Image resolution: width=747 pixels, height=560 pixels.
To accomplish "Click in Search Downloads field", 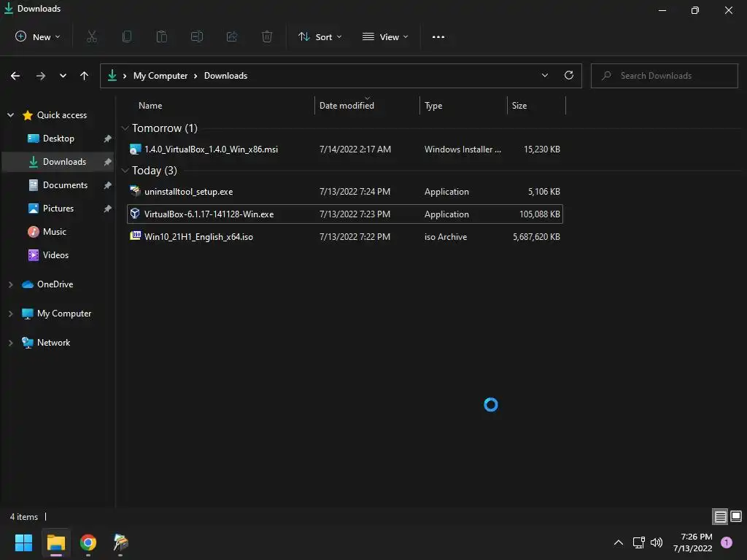I will click(664, 76).
